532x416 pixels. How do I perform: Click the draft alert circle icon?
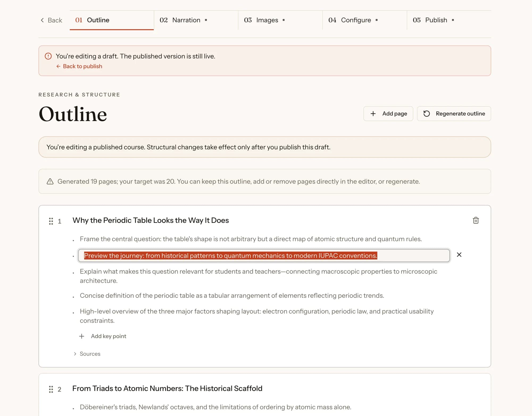(x=48, y=56)
